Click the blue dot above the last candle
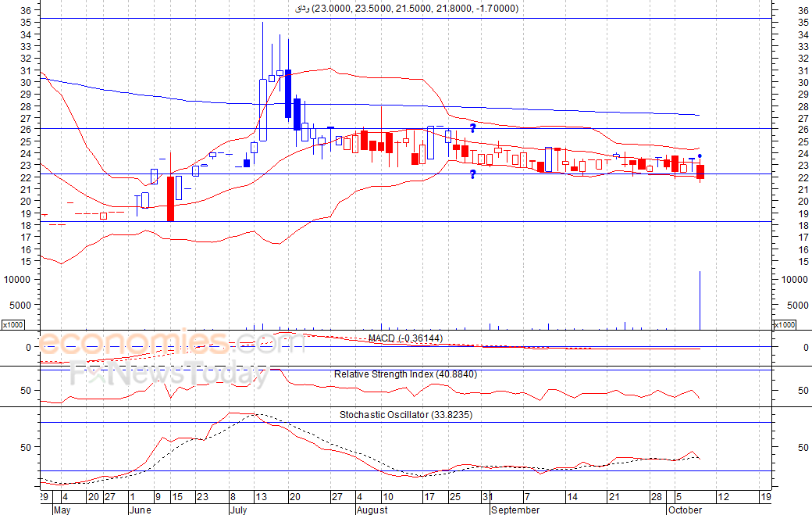812x515 pixels. coord(700,156)
